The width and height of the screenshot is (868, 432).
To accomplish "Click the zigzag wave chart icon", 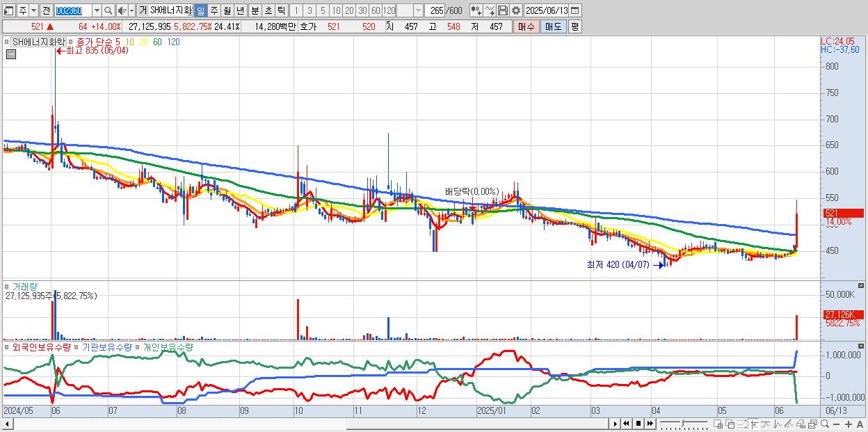I will pos(778,424).
